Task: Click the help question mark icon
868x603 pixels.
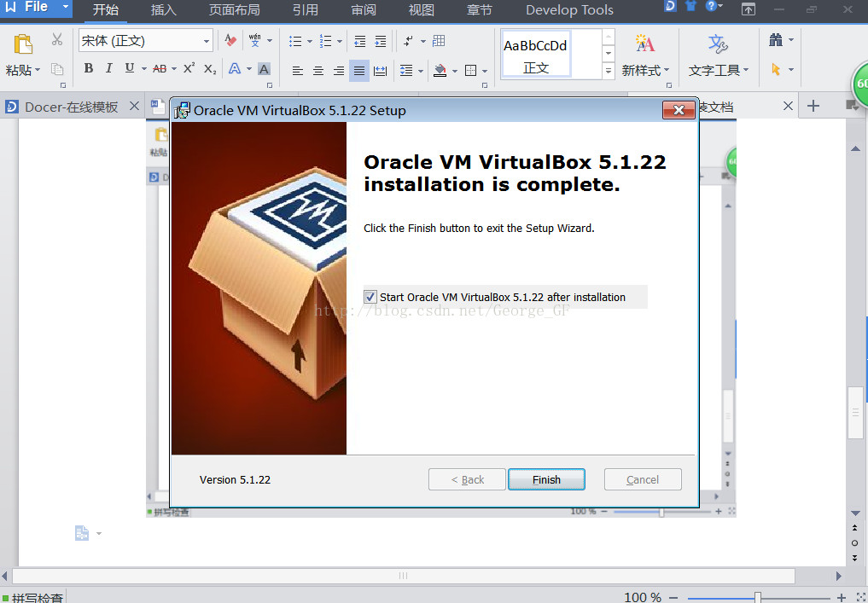Action: tap(711, 6)
